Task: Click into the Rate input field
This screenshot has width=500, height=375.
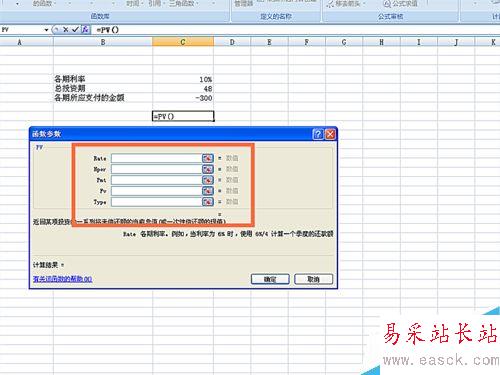Action: pos(157,158)
